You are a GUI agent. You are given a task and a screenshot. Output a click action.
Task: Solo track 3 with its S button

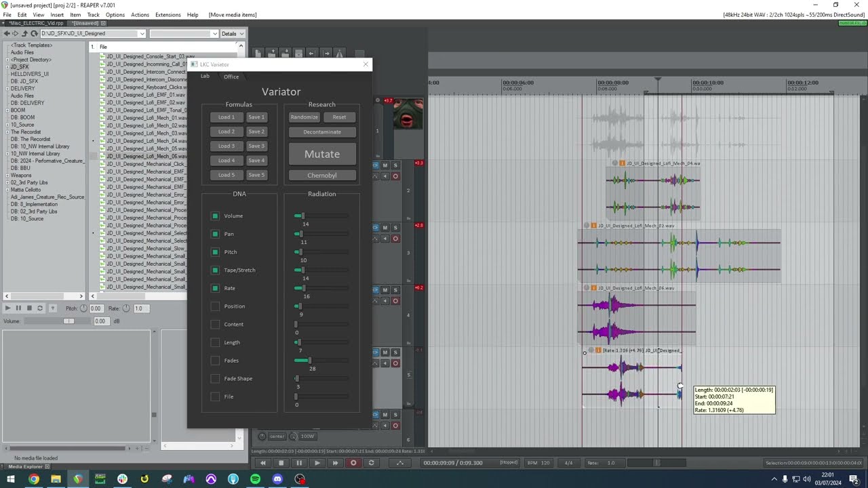pyautogui.click(x=395, y=228)
